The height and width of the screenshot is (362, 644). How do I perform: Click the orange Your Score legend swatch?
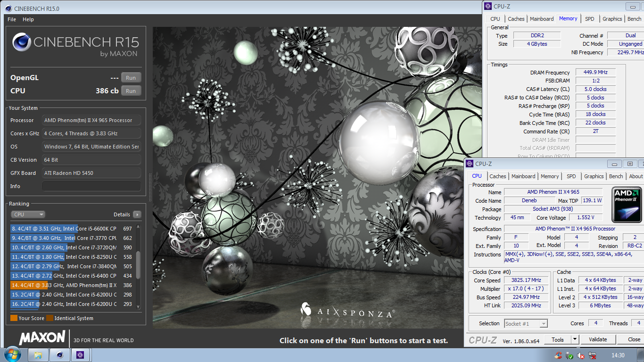(x=14, y=318)
